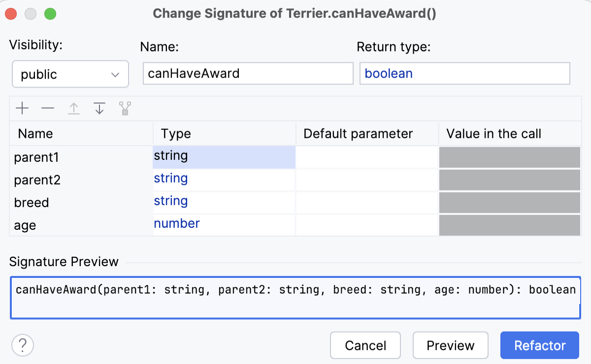The image size is (591, 364).
Task: Click the Signature Preview text area
Action: [x=295, y=297]
